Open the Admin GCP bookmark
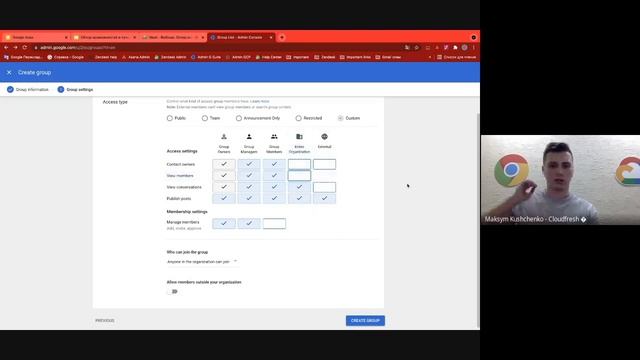The height and width of the screenshot is (360, 640). point(238,57)
